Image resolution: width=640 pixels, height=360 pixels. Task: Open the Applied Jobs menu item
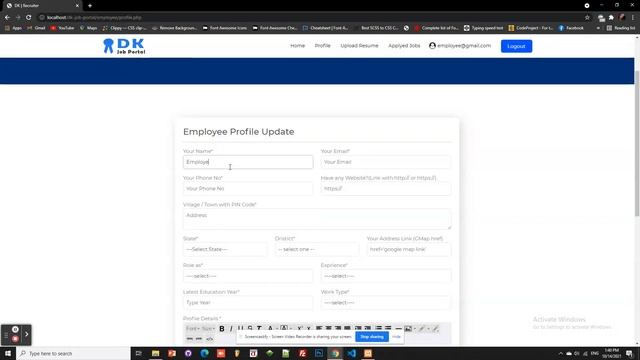pos(404,46)
